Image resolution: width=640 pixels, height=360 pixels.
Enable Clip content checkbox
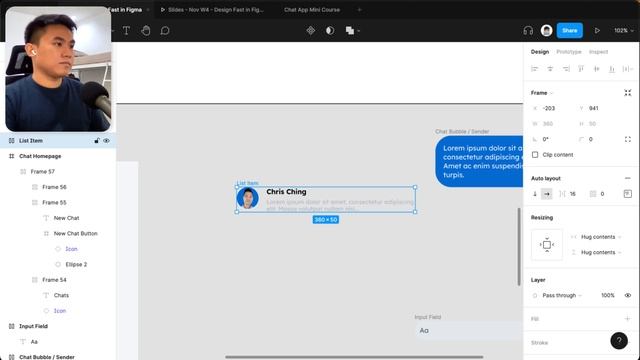535,155
